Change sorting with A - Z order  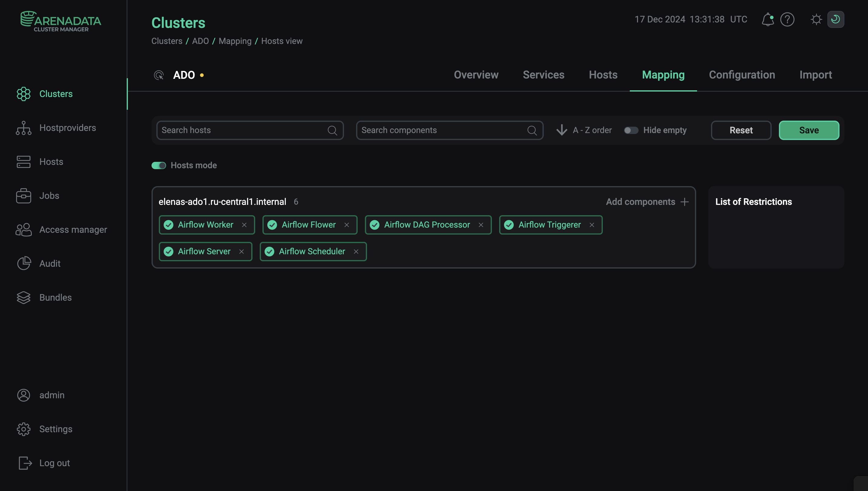[x=583, y=130]
